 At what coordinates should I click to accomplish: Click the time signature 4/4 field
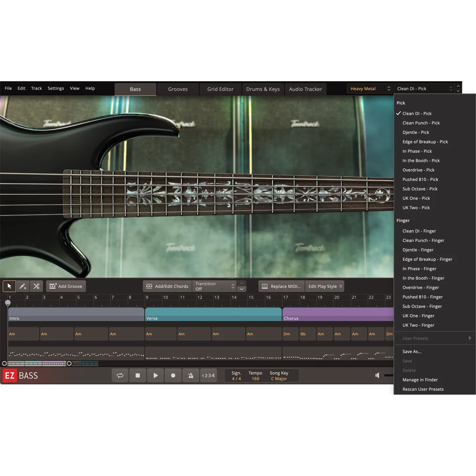(236, 376)
